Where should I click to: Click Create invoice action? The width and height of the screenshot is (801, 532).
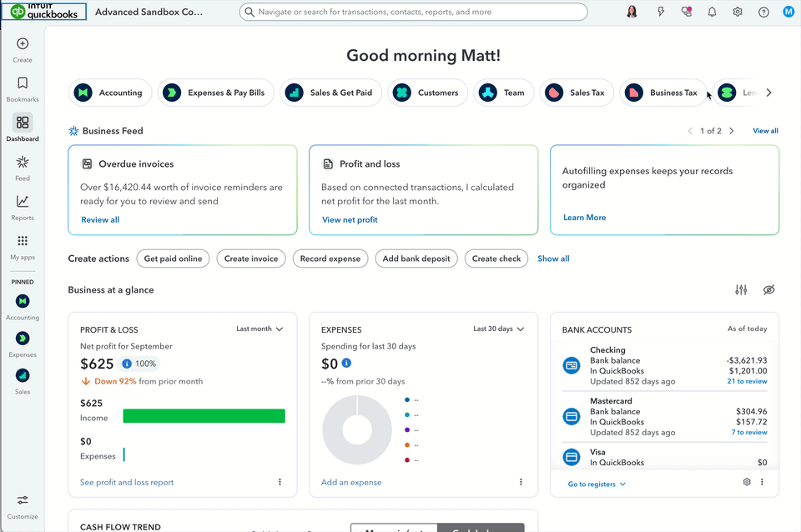click(251, 258)
